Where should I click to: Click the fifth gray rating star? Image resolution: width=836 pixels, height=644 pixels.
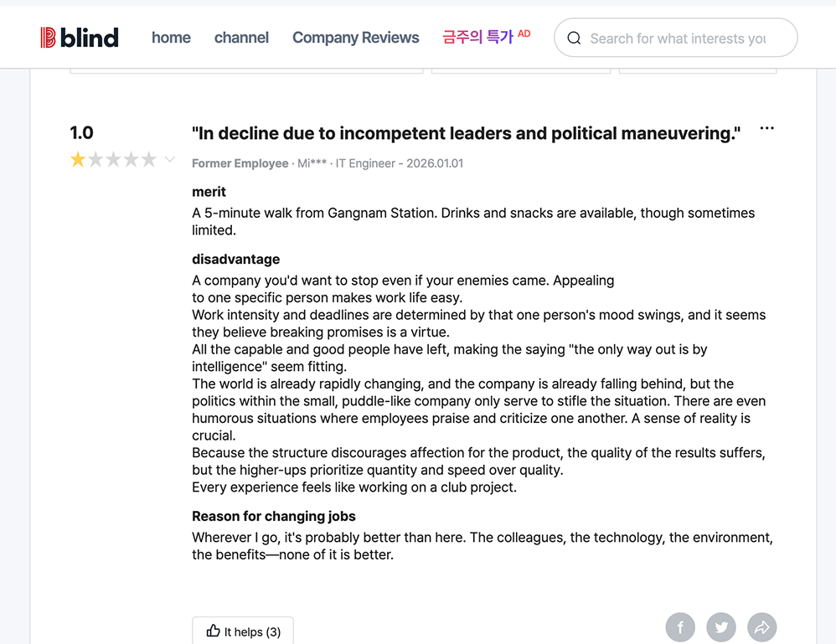(x=149, y=160)
